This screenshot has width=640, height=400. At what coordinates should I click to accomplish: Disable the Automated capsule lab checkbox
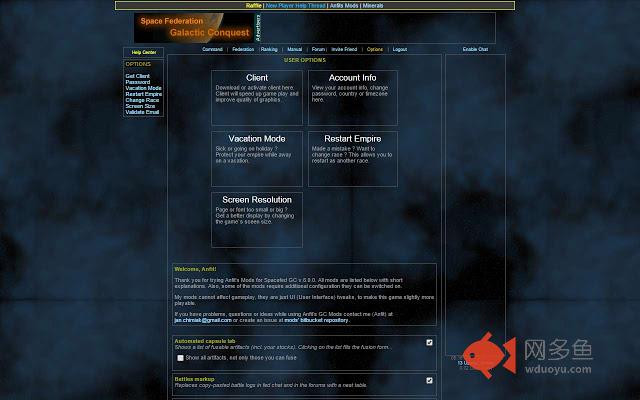(429, 342)
